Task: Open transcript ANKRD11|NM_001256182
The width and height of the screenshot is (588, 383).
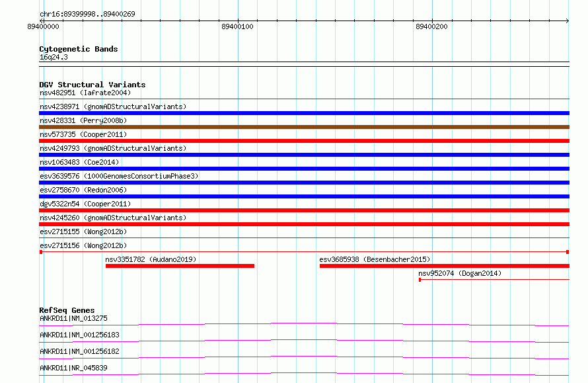Action: coord(79,351)
